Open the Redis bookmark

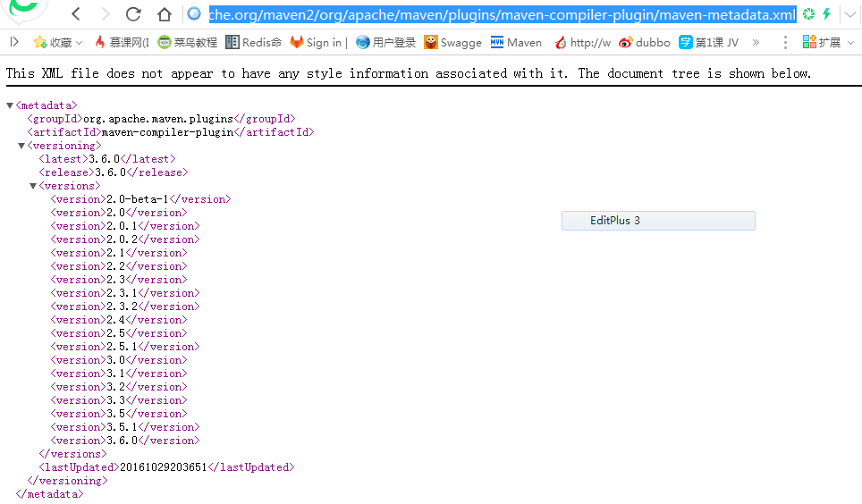pos(253,42)
